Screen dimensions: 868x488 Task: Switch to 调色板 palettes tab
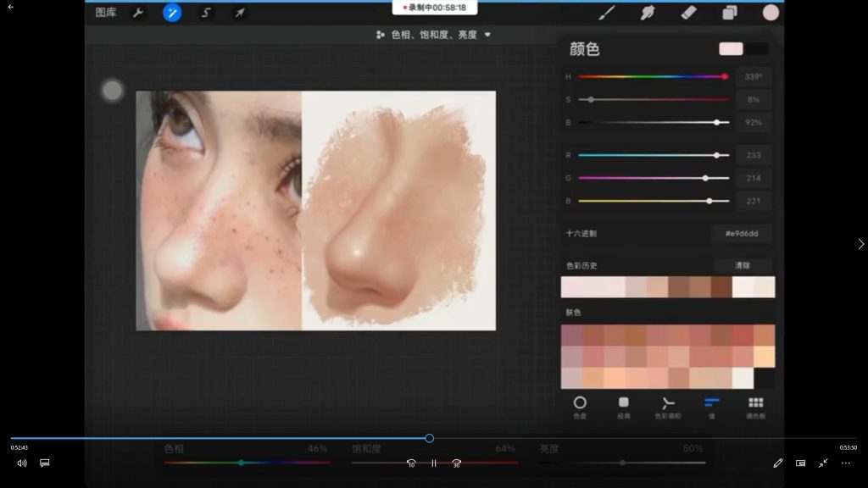tap(755, 407)
